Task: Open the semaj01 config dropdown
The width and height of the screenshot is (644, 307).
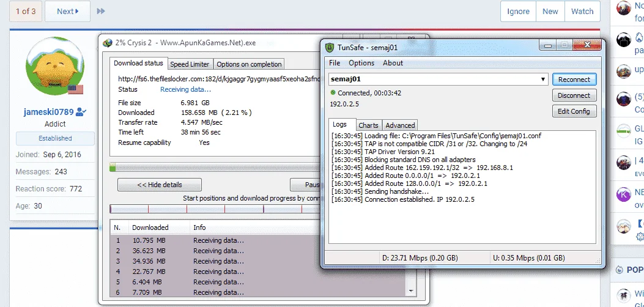Action: pyautogui.click(x=543, y=80)
